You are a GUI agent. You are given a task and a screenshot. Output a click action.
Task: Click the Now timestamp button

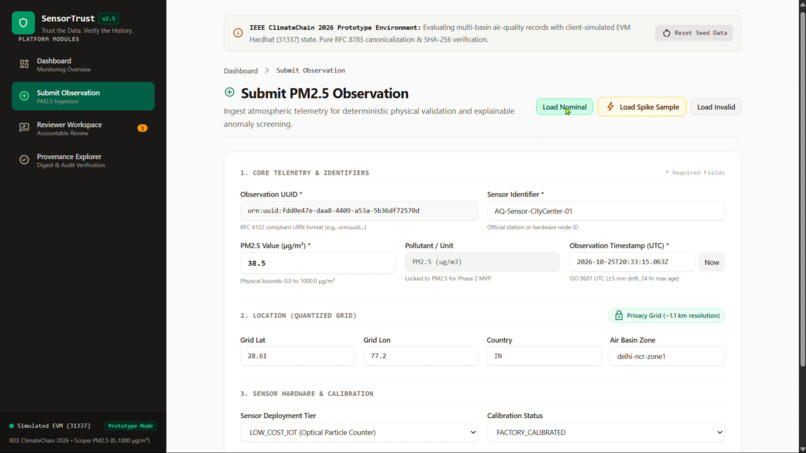711,262
